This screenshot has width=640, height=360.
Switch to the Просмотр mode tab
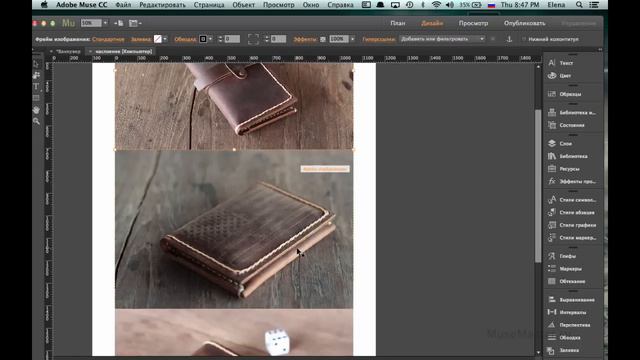click(473, 23)
